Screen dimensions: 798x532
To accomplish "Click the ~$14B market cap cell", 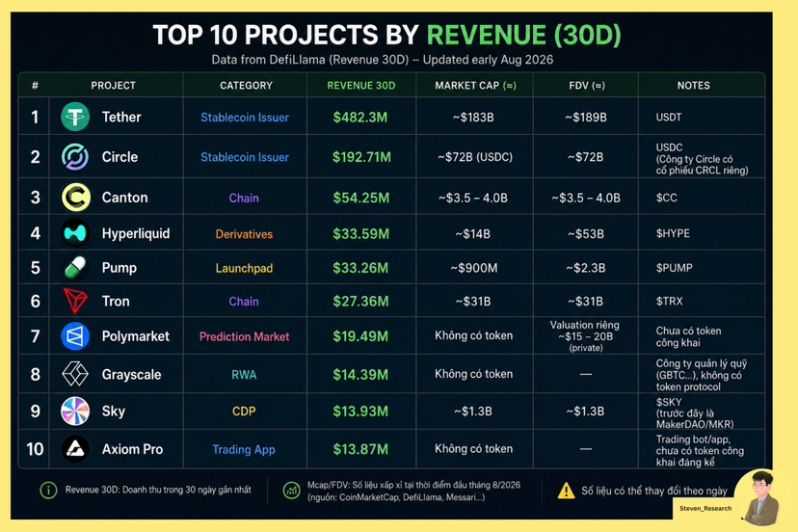I will click(473, 234).
